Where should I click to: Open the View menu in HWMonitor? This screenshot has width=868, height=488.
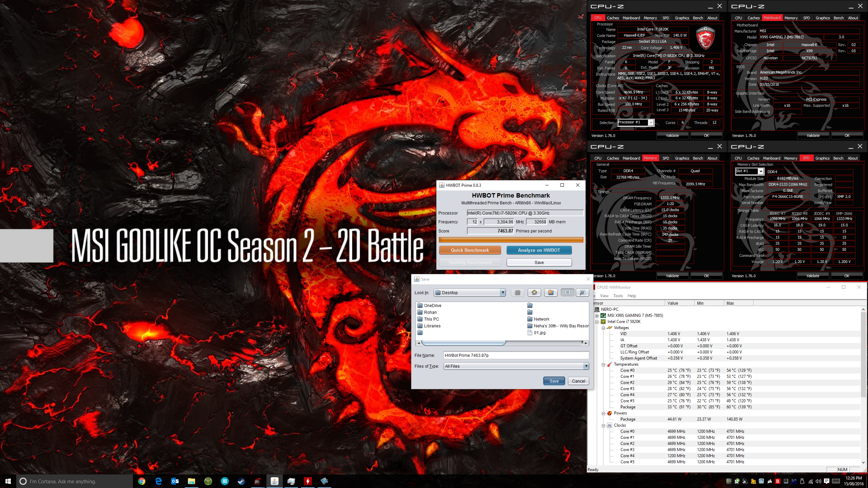(x=604, y=296)
